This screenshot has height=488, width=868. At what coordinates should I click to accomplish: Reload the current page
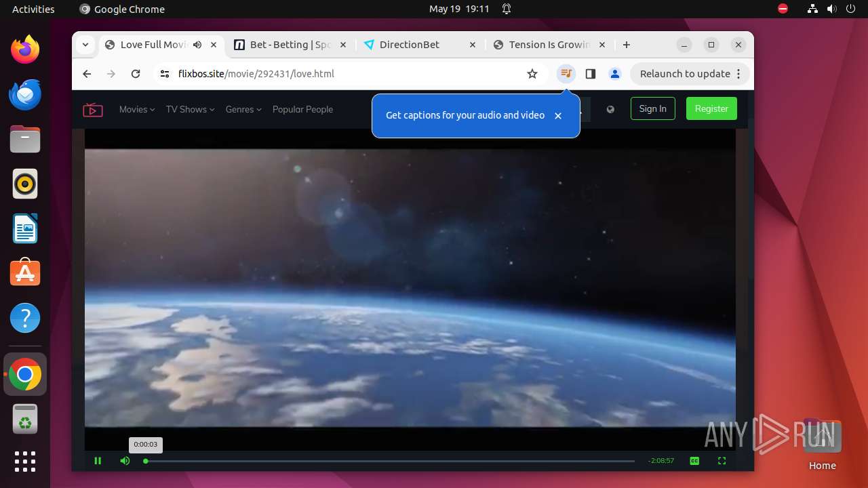[x=136, y=74]
